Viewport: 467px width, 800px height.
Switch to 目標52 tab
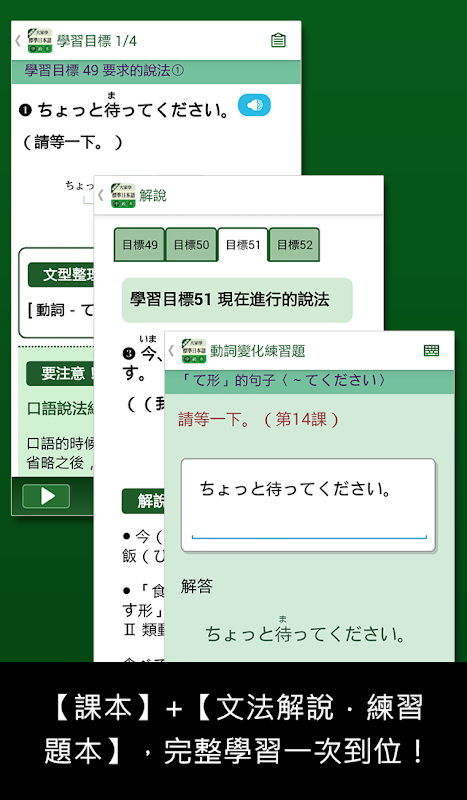point(294,245)
